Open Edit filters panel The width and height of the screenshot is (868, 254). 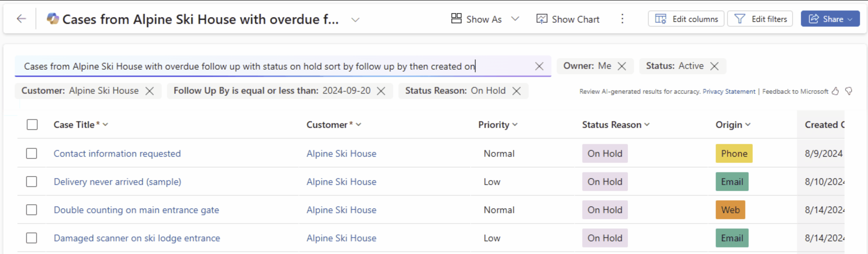click(x=760, y=19)
